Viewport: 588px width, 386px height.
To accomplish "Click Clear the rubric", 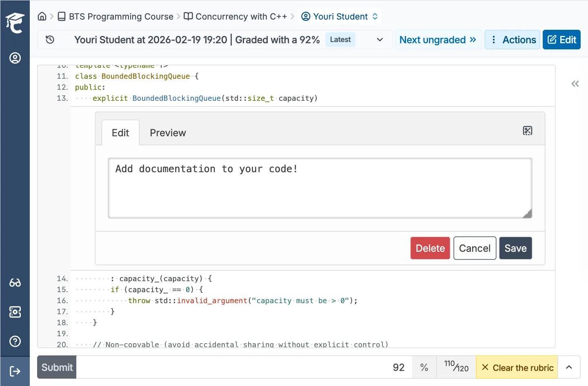I will pos(517,367).
